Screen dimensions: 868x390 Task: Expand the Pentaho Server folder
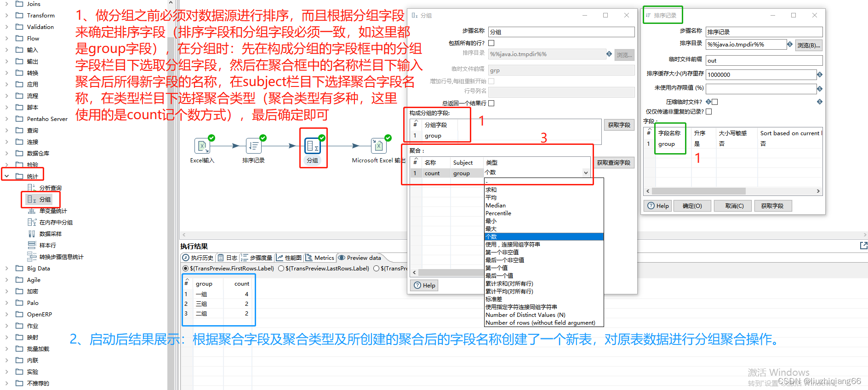tap(6, 119)
